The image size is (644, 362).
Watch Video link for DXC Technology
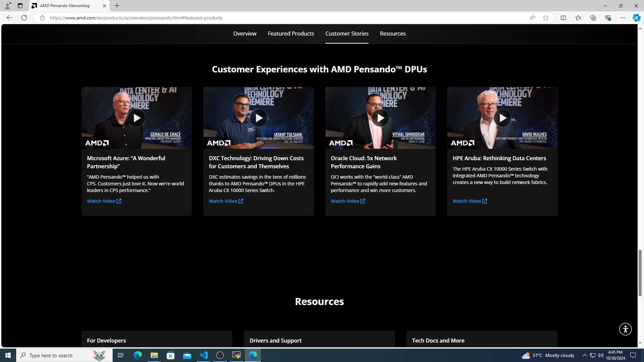[226, 201]
